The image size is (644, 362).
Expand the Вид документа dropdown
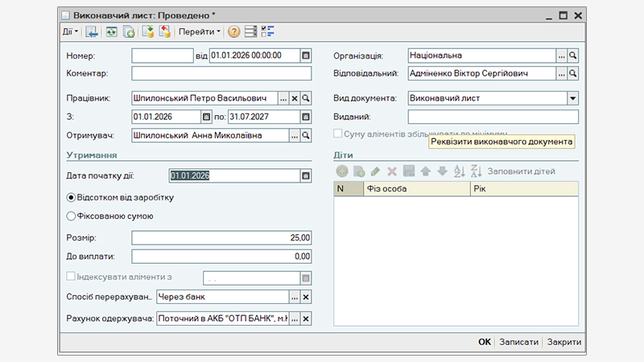(x=572, y=98)
